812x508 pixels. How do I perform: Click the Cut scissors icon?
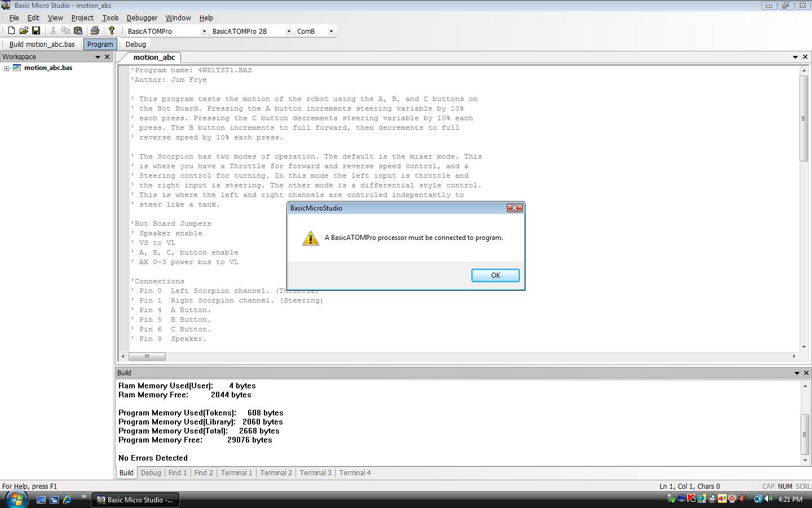[53, 31]
